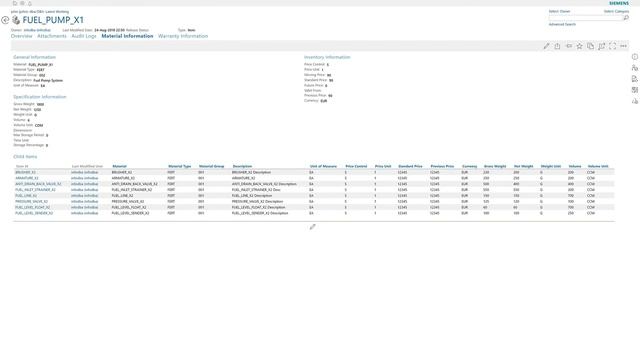Open the FUEL_LEVEL_SENDER_X2 item link
Viewport: 640px width, 360px height.
[34, 213]
